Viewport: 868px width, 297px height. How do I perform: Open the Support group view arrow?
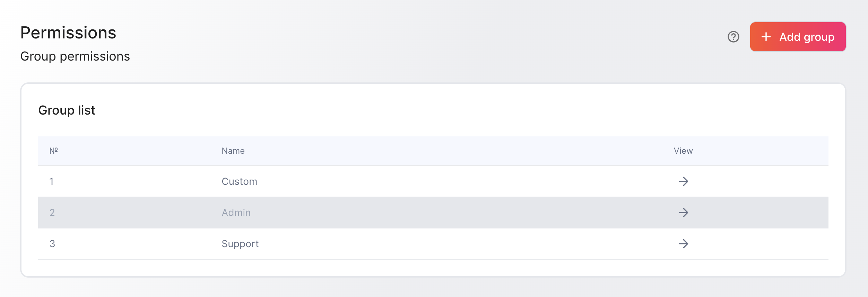(683, 244)
